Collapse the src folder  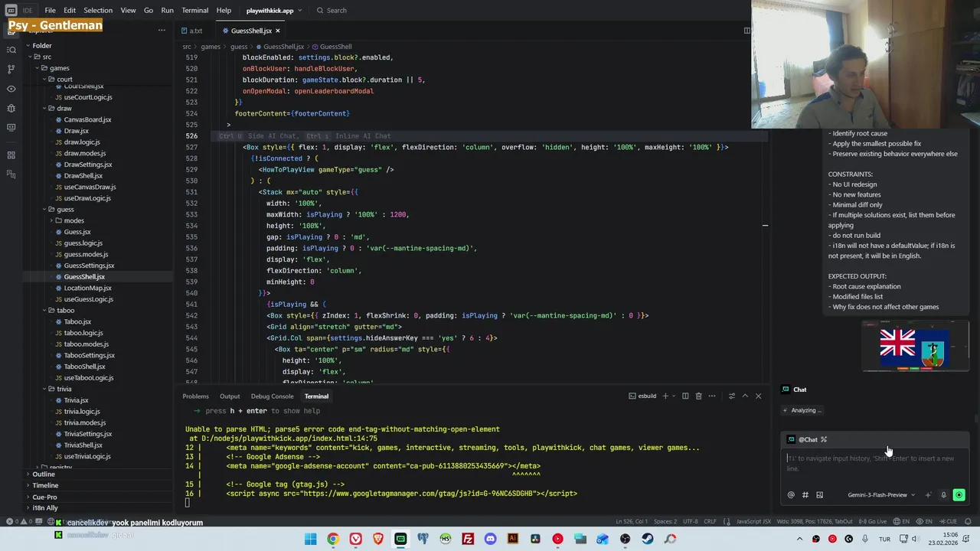[47, 57]
